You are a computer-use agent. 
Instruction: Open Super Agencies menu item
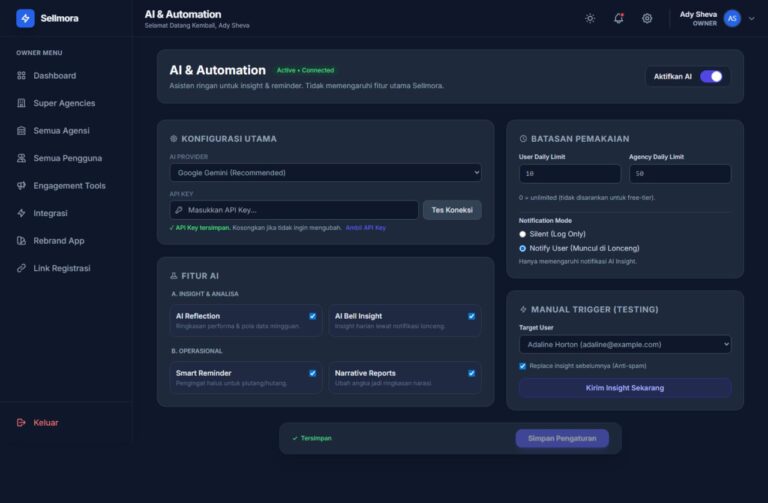[x=64, y=103]
